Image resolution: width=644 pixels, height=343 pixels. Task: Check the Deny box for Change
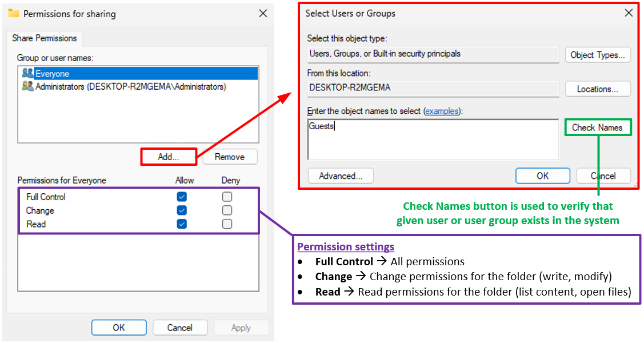click(x=227, y=210)
